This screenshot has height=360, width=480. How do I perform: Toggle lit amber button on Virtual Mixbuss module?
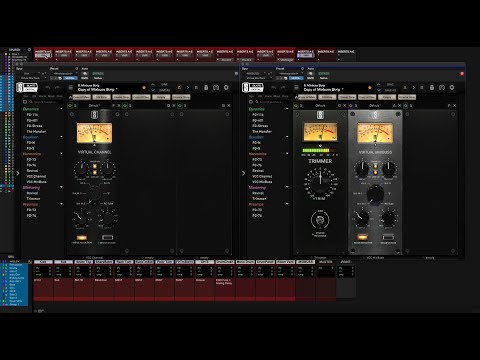coord(363,237)
